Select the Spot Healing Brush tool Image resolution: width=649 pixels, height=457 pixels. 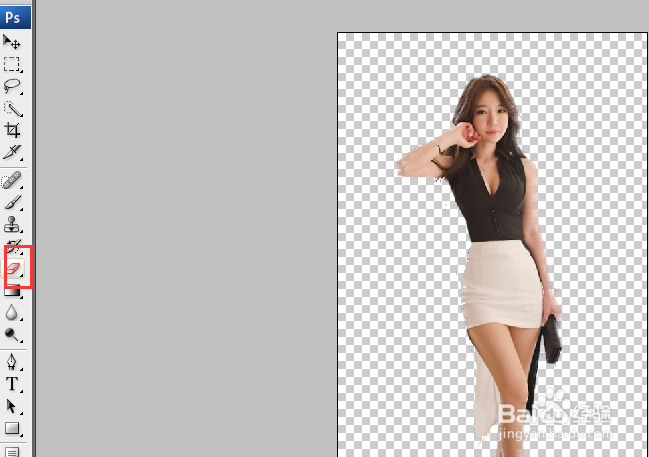coord(12,180)
